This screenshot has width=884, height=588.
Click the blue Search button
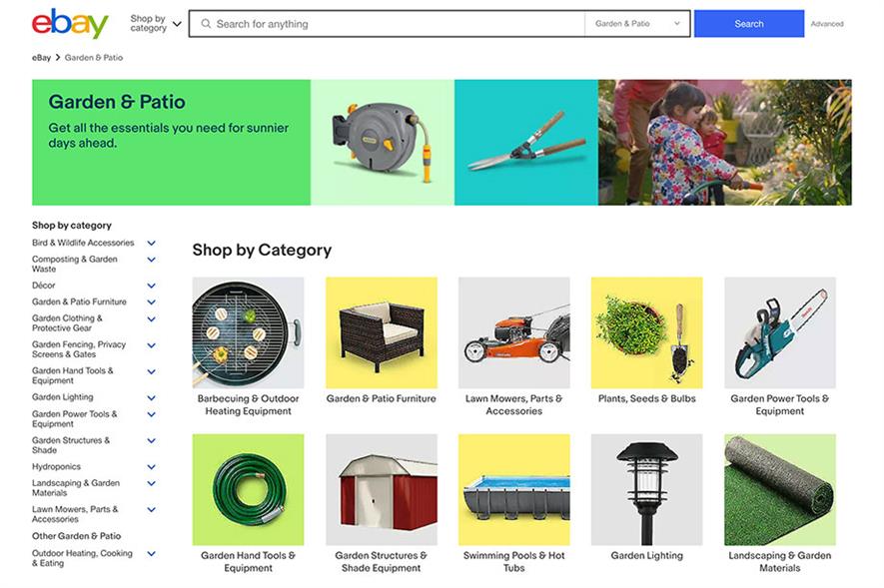tap(749, 24)
